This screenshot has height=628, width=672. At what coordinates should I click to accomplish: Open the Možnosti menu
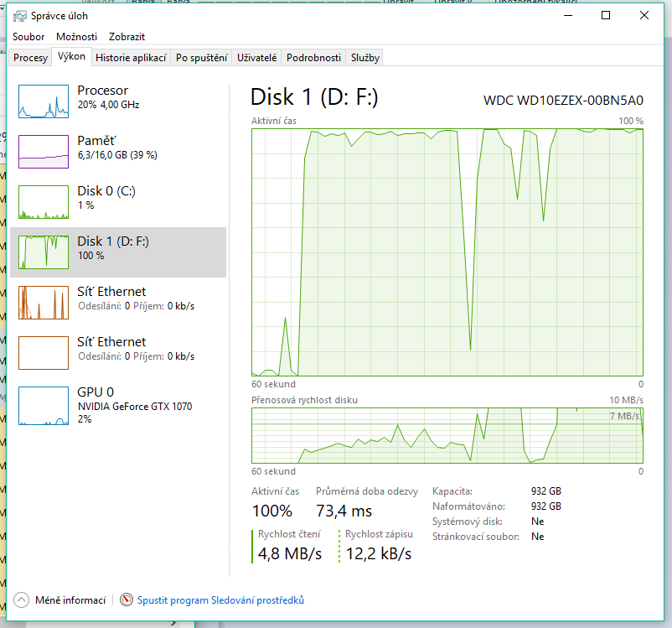[76, 37]
